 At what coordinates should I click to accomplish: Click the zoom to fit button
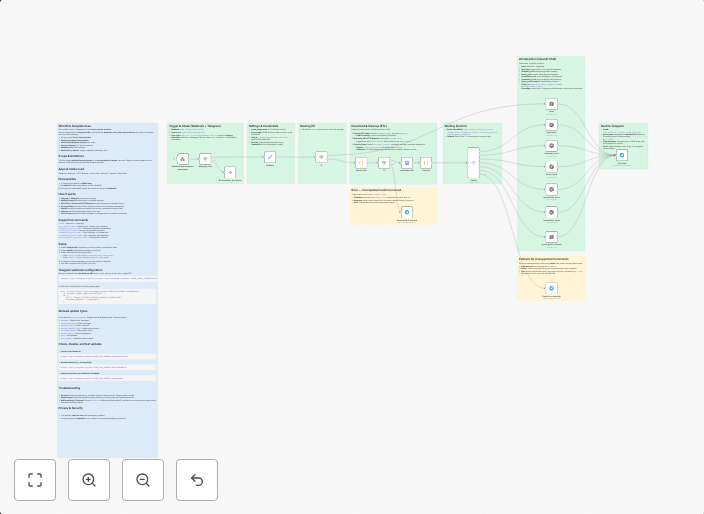pos(35,480)
